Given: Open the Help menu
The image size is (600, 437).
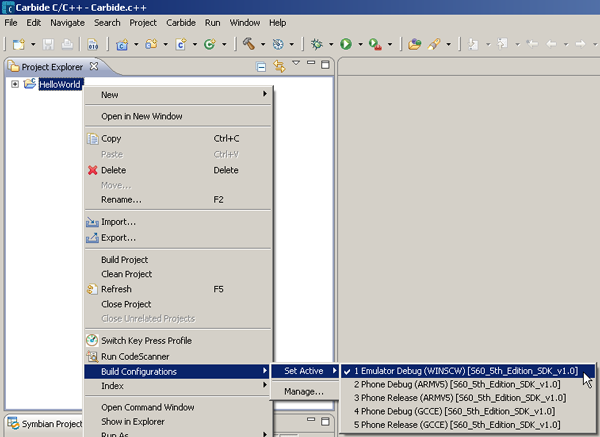Looking at the screenshot, I should [277, 23].
